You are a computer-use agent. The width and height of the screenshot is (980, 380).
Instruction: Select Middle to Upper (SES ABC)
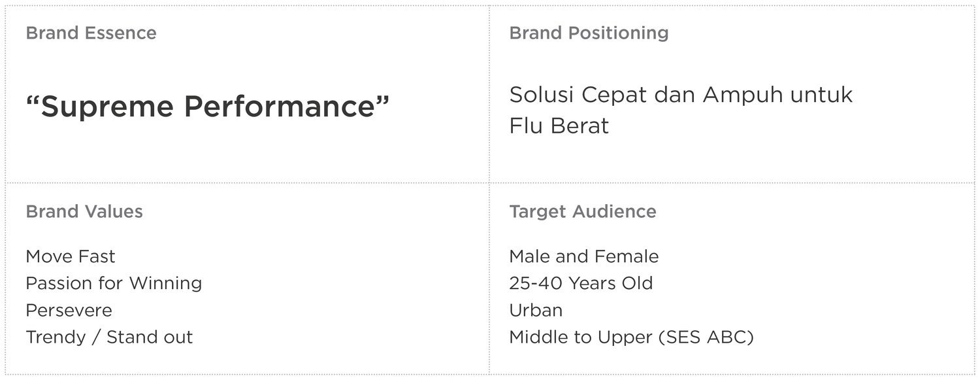[x=631, y=337]
